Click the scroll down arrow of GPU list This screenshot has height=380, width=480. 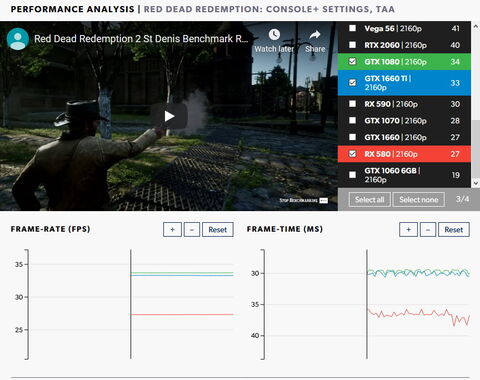click(476, 183)
